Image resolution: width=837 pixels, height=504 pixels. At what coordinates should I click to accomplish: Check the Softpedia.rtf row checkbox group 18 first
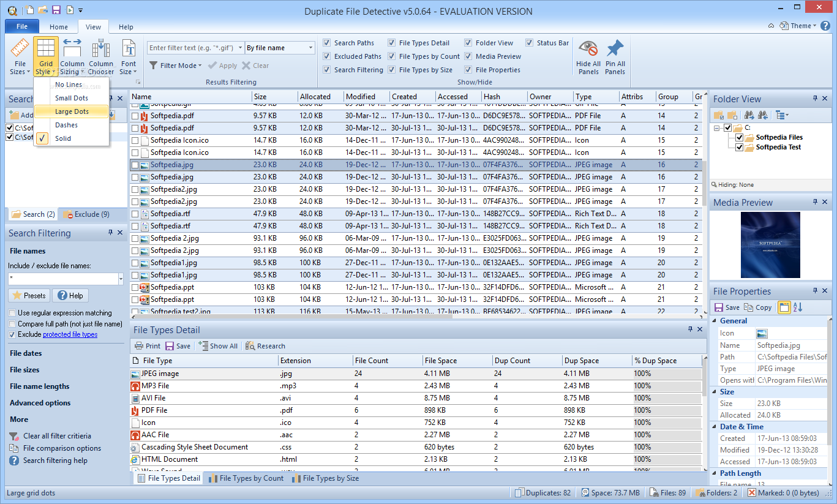(135, 214)
